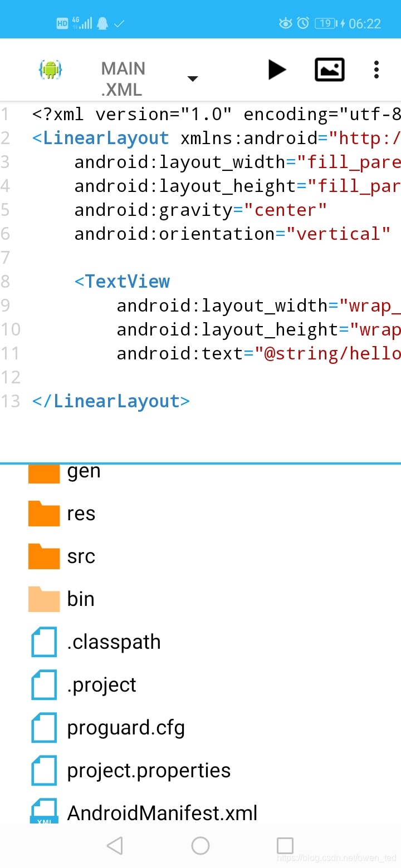Viewport: 401px width, 868px height.
Task: Place cursor on android:layout_height="fill_par line
Action: (237, 186)
